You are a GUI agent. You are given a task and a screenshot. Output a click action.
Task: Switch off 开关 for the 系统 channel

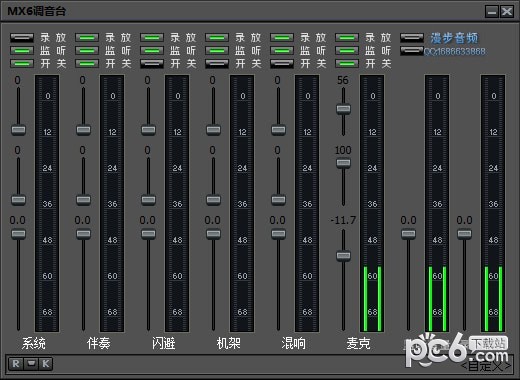pos(22,63)
